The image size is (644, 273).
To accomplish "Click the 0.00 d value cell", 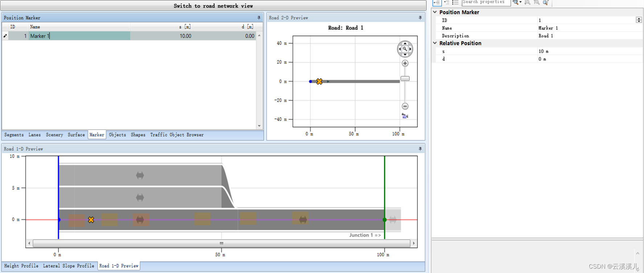I will tap(224, 36).
